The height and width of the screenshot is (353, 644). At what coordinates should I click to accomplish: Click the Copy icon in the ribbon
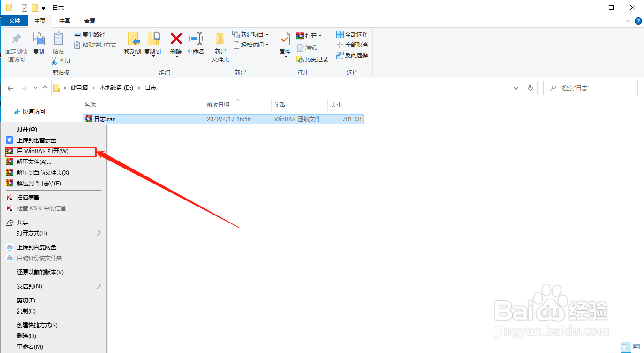(x=38, y=39)
